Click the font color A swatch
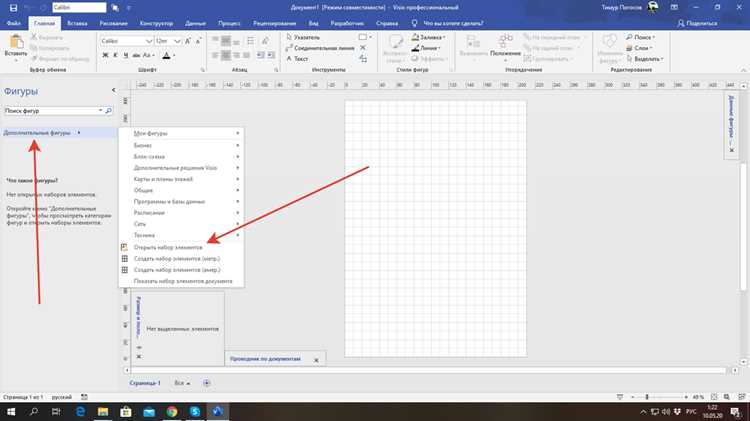This screenshot has width=750, height=421. pyautogui.click(x=166, y=55)
